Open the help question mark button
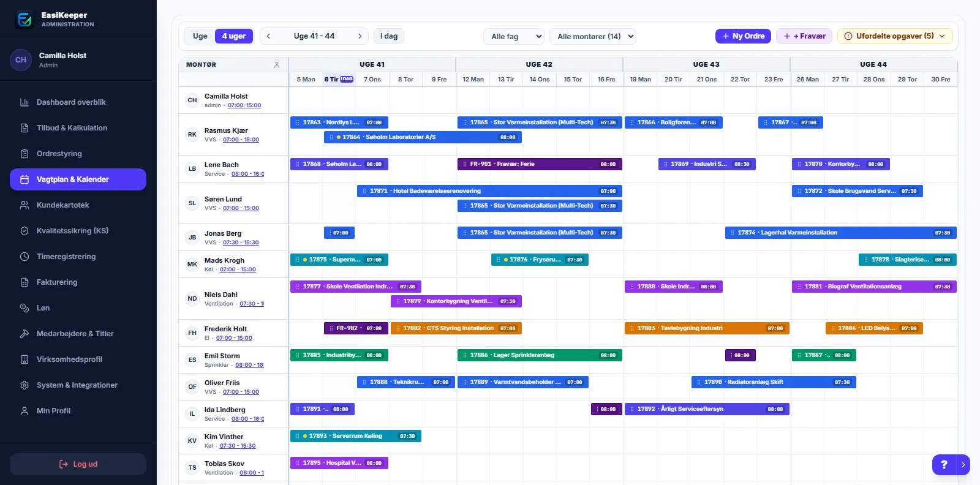Screen dimensions: 980x485 click(x=944, y=465)
